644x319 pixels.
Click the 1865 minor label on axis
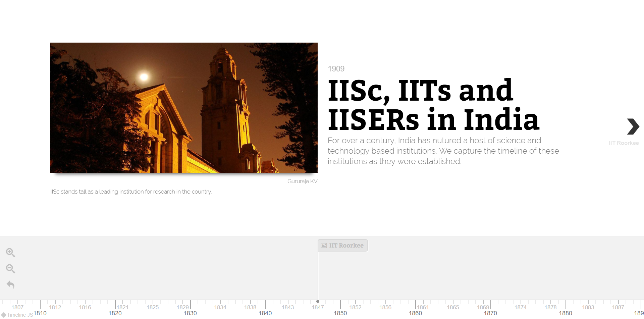[x=453, y=307]
